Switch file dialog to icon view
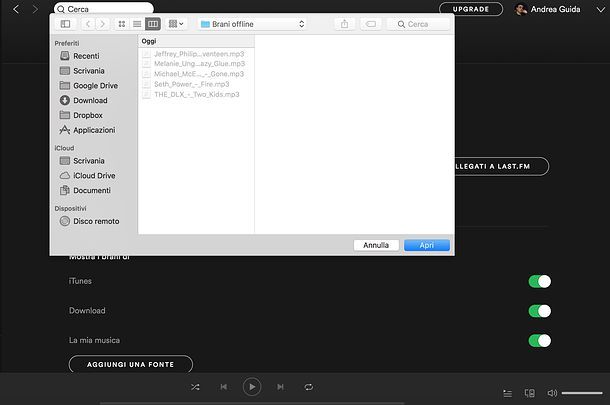The width and height of the screenshot is (610, 405). [122, 23]
